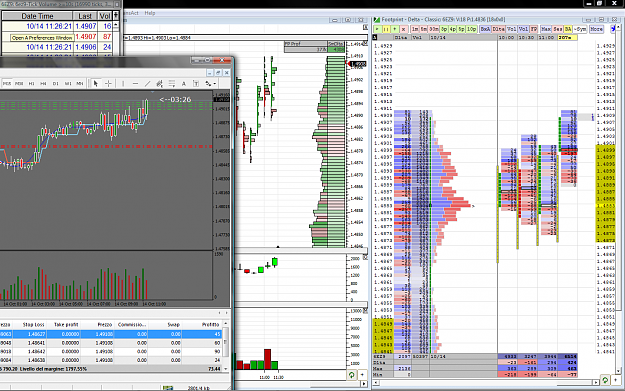Click the green refresh icon in middle chart window
This screenshot has height=391, width=625.
point(352,375)
